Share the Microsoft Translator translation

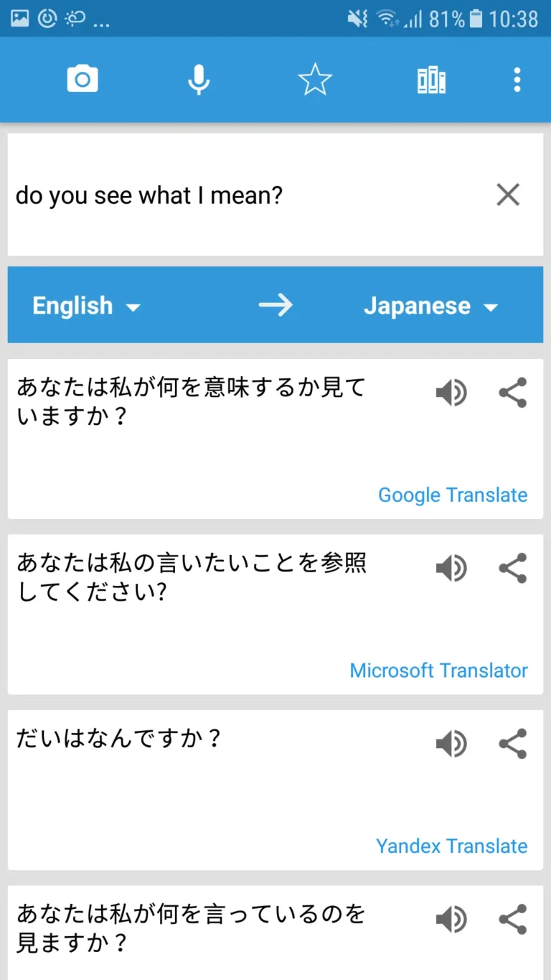tap(512, 568)
